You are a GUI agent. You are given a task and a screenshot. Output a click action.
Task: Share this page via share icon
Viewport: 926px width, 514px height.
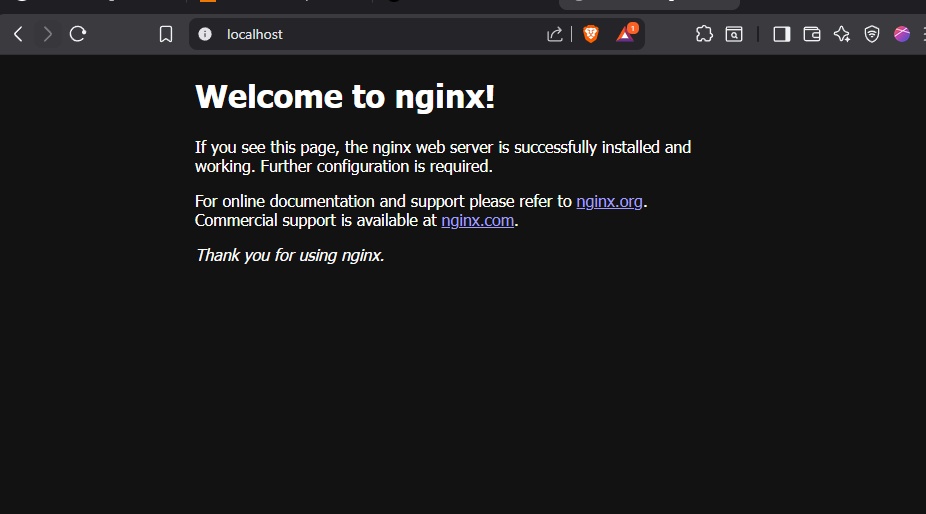pos(555,34)
